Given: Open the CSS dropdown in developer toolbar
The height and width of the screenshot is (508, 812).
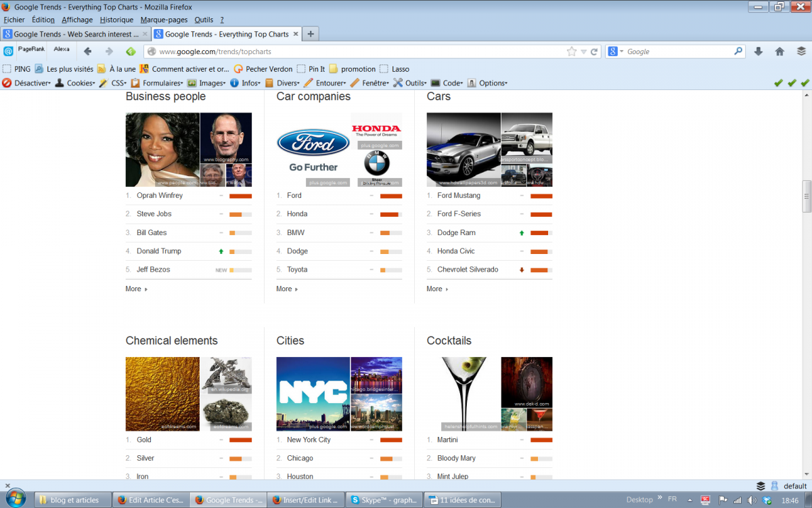Looking at the screenshot, I should pos(112,83).
